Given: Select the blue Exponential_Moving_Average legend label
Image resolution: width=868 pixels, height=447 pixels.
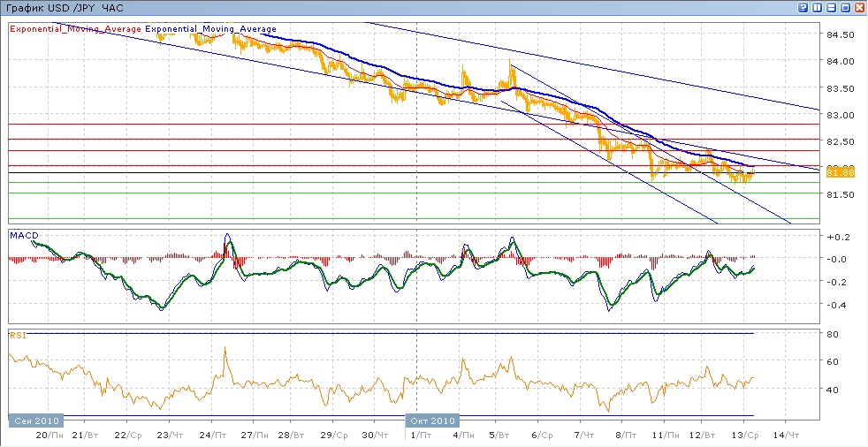Looking at the screenshot, I should (x=211, y=29).
